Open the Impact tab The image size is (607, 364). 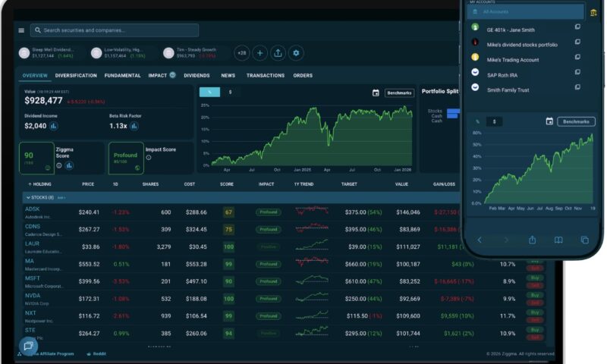(158, 75)
